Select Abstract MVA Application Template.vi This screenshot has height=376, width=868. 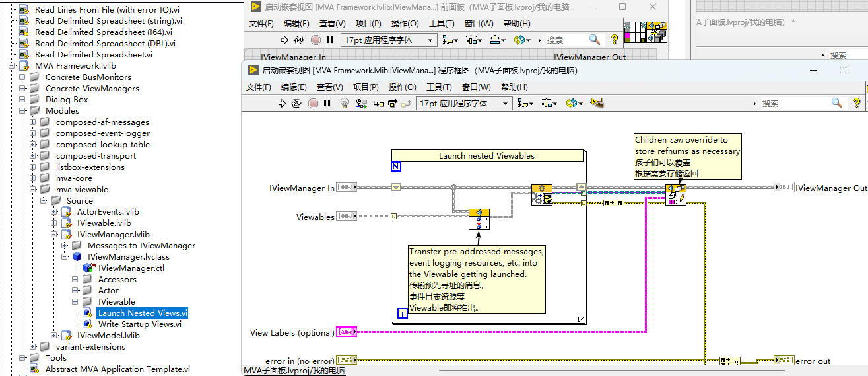117,369
